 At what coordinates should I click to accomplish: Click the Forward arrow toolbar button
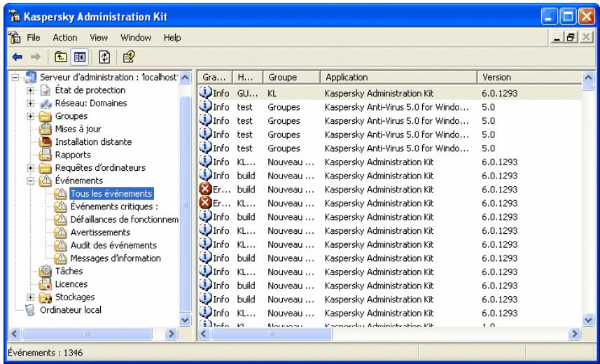point(36,57)
